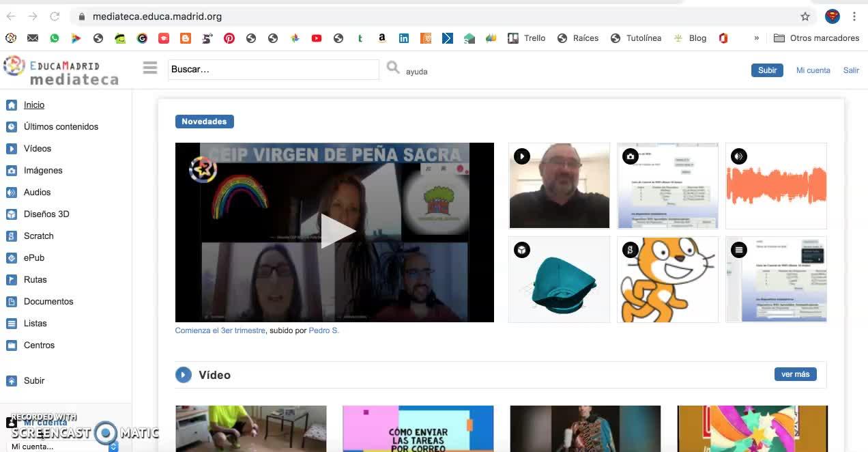Click Mi cuenta link in header

click(x=813, y=70)
